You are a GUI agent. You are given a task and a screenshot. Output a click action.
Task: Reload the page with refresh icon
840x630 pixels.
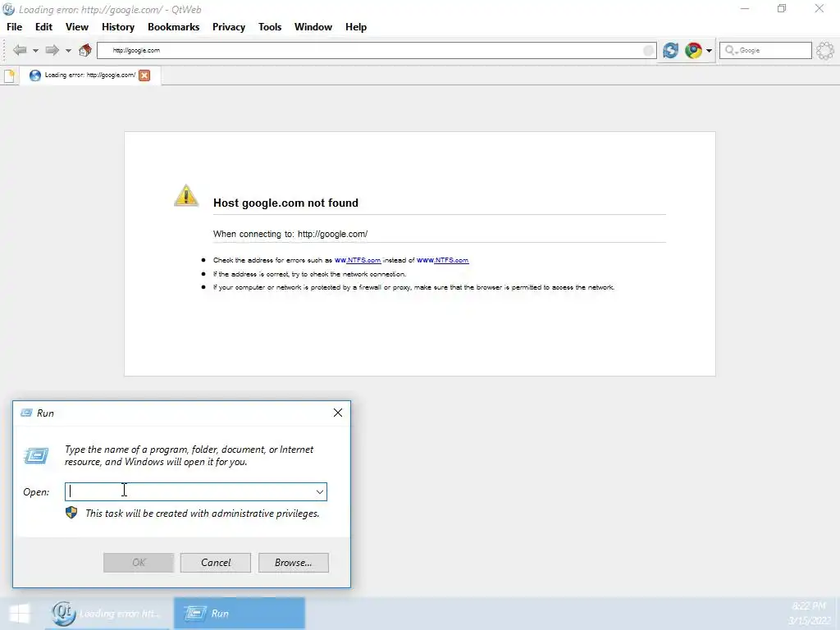670,50
